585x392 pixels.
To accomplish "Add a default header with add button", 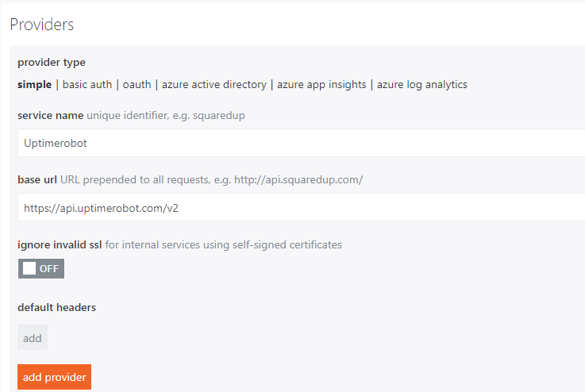I will pos(33,337).
